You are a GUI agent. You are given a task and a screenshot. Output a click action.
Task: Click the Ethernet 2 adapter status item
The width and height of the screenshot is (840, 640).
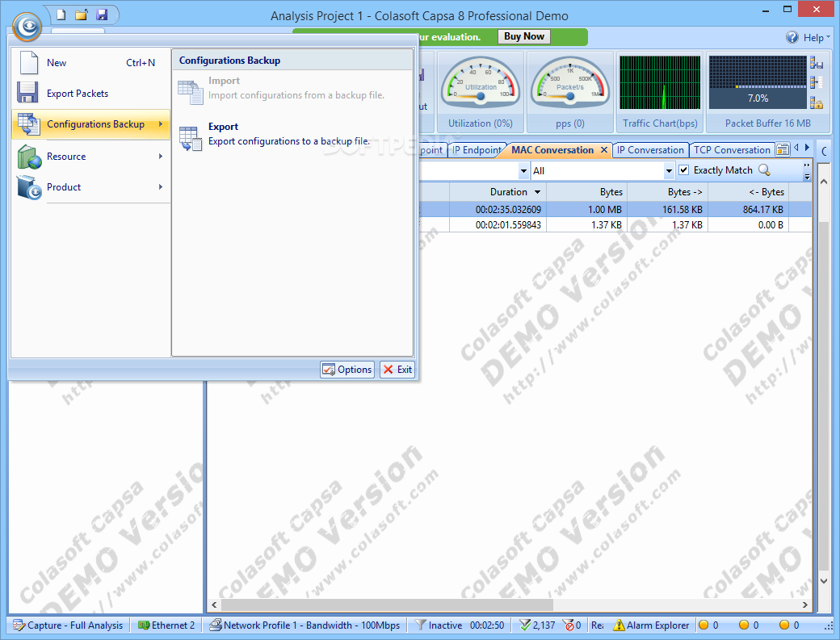[166, 625]
